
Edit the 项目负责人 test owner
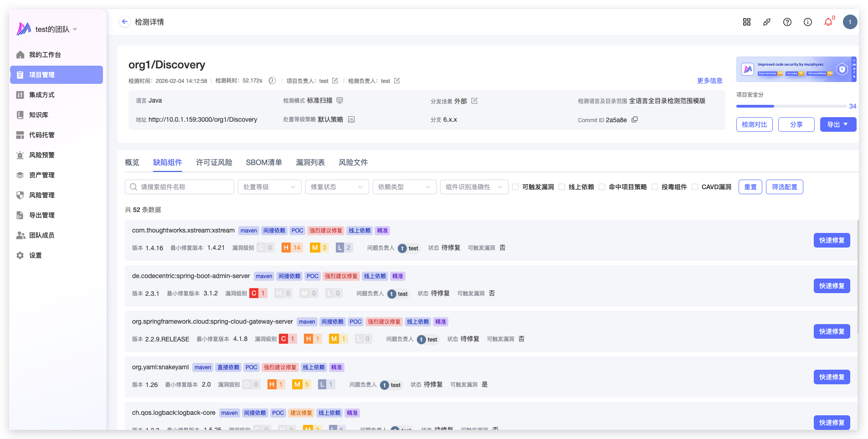pyautogui.click(x=335, y=81)
